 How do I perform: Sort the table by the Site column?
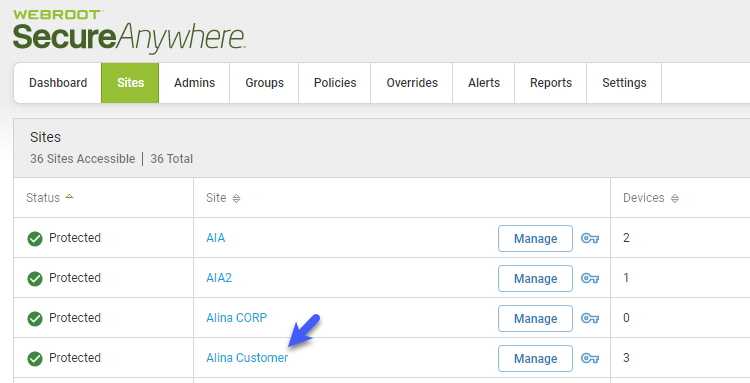click(x=223, y=197)
